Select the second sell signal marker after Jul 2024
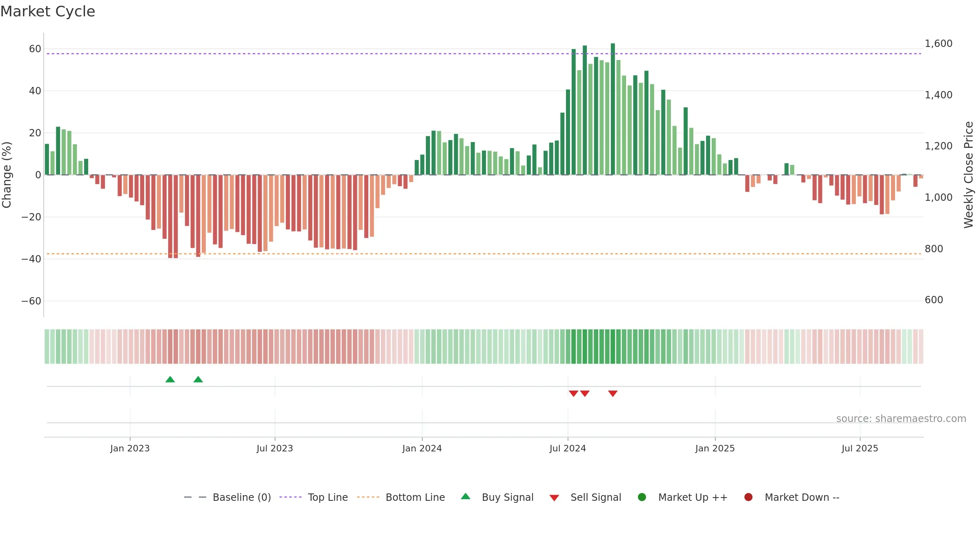Image resolution: width=980 pixels, height=551 pixels. (585, 393)
